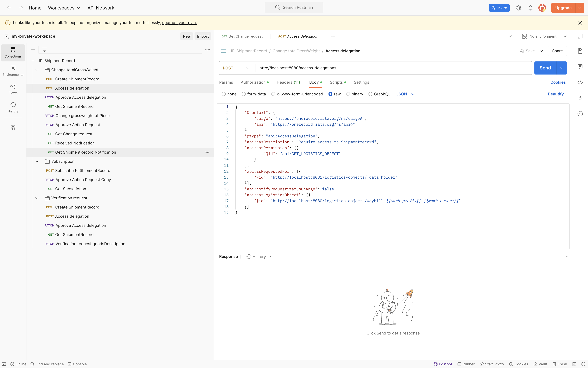Open the code snippet panel icon

[x=580, y=82]
